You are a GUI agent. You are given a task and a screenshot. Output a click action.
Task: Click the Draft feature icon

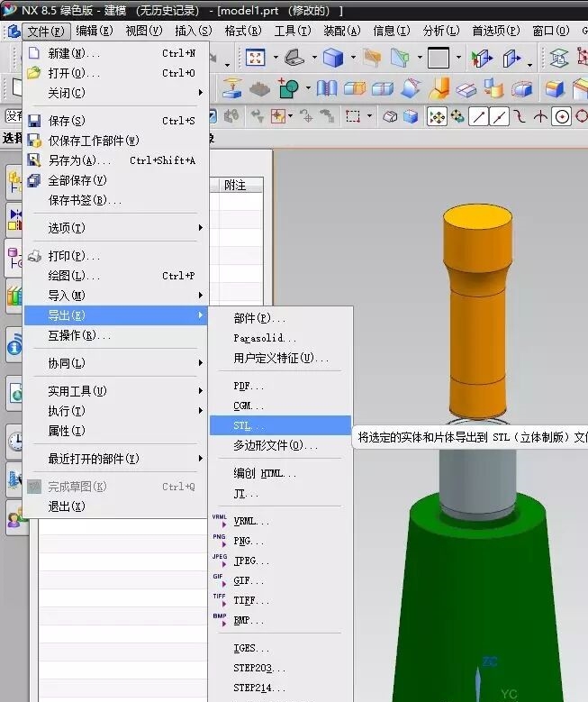pyautogui.click(x=411, y=88)
